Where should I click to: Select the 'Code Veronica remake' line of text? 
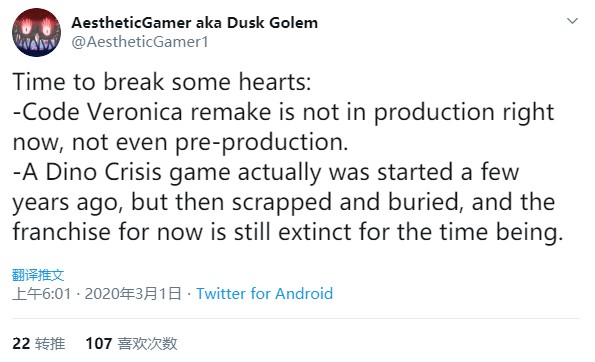click(x=283, y=112)
